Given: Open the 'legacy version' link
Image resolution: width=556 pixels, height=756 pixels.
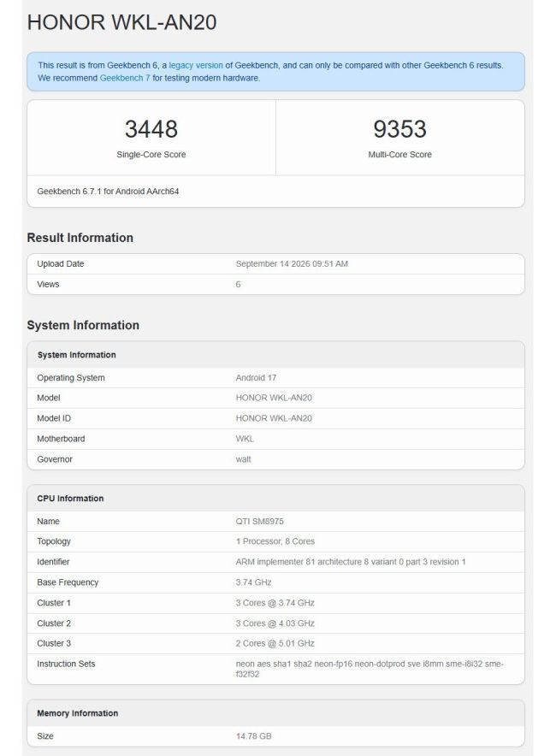Looking at the screenshot, I should [196, 65].
